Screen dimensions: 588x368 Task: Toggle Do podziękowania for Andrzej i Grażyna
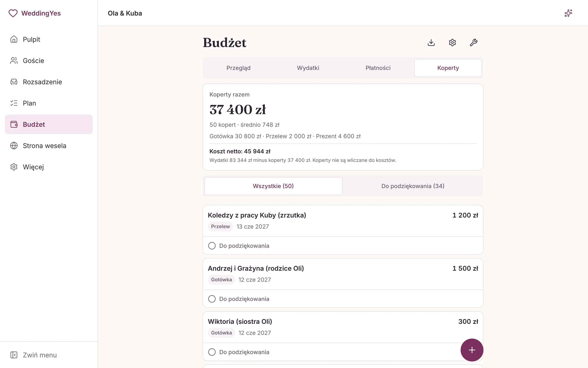click(x=212, y=299)
